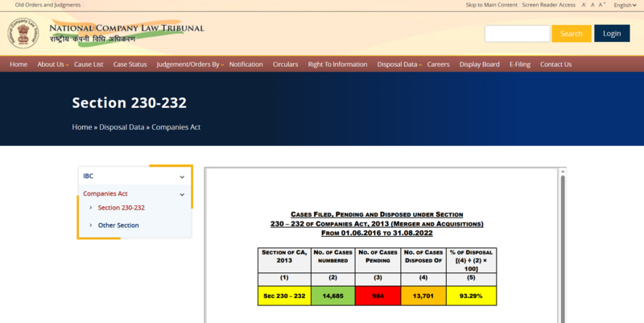Open the Careers menu item
Screen dimensions: 644x323
pyautogui.click(x=438, y=64)
